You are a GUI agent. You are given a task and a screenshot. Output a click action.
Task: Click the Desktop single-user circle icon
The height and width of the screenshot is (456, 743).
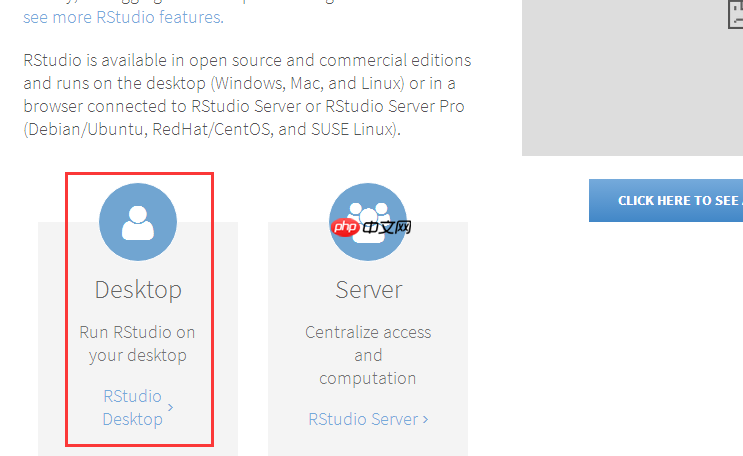click(x=138, y=222)
